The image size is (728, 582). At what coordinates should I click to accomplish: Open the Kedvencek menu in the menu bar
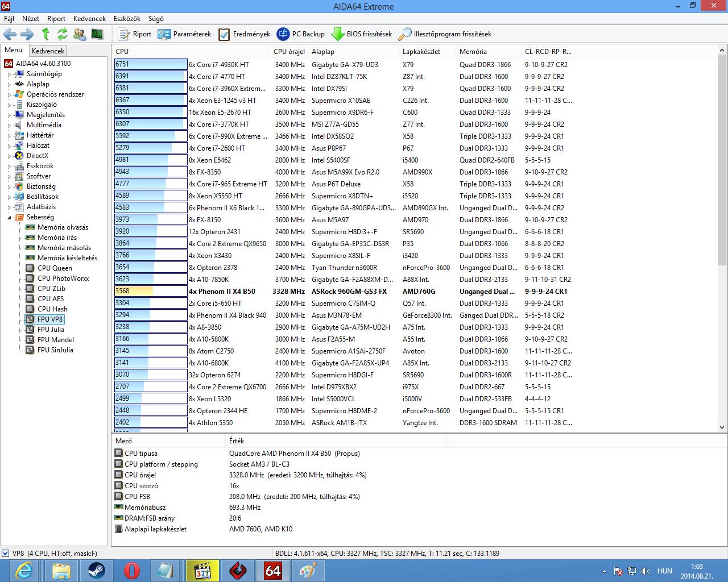pyautogui.click(x=90, y=19)
